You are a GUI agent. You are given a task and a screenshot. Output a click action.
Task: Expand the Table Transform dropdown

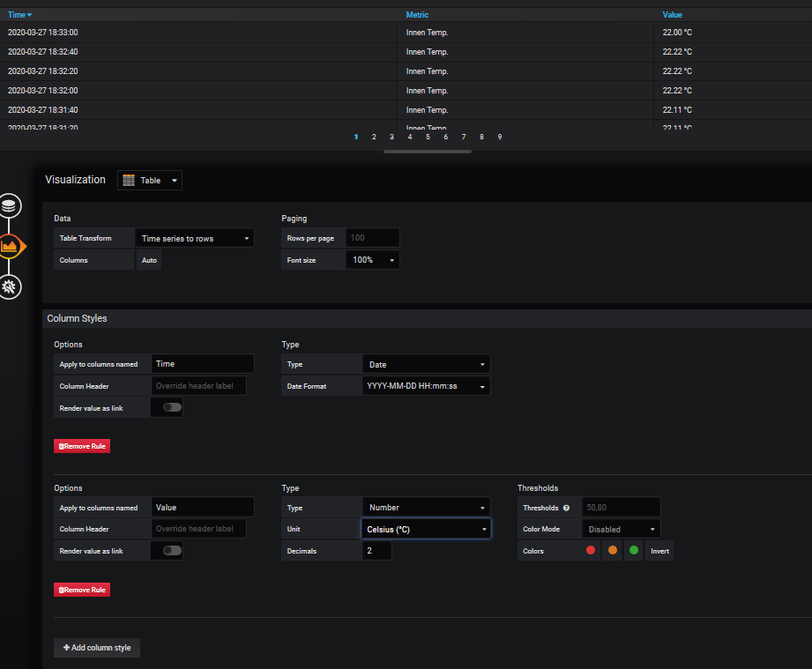[195, 238]
